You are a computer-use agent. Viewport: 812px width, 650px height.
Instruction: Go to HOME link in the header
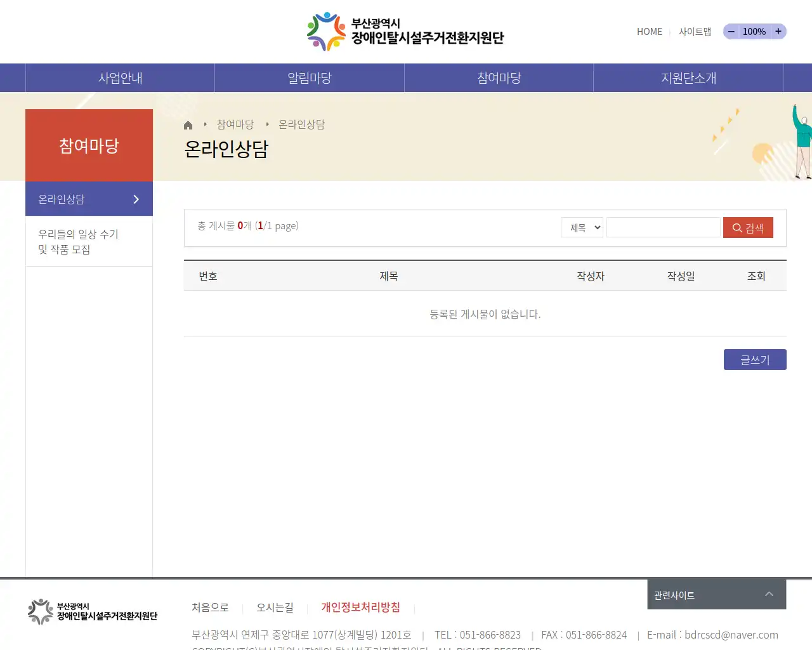(650, 32)
